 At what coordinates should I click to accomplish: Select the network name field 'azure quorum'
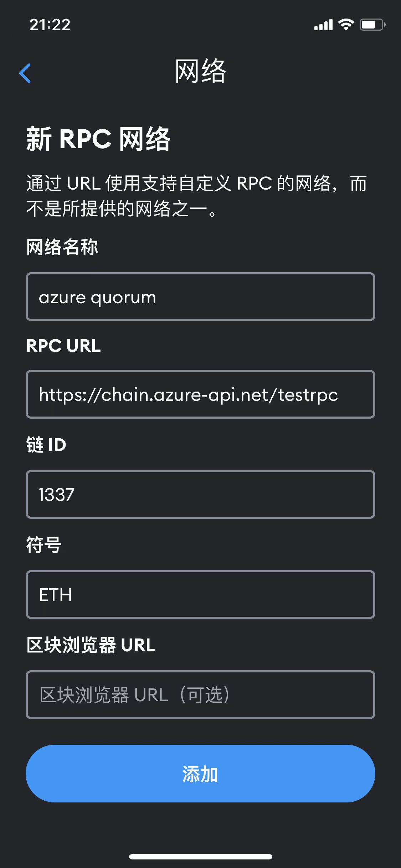click(x=200, y=297)
